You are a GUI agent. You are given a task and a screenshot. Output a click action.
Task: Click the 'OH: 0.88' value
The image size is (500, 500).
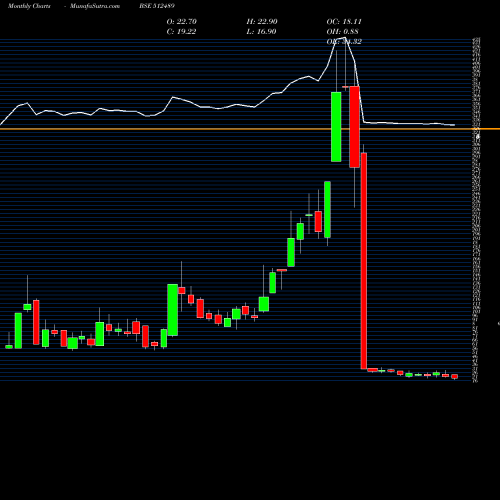(x=343, y=31)
